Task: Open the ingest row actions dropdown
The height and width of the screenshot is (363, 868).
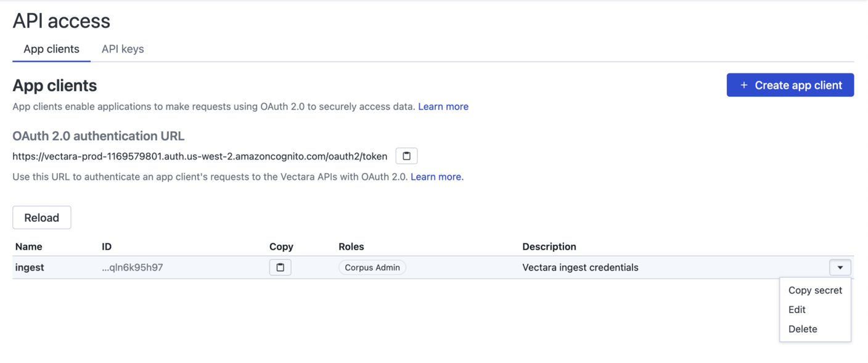Action: tap(840, 267)
